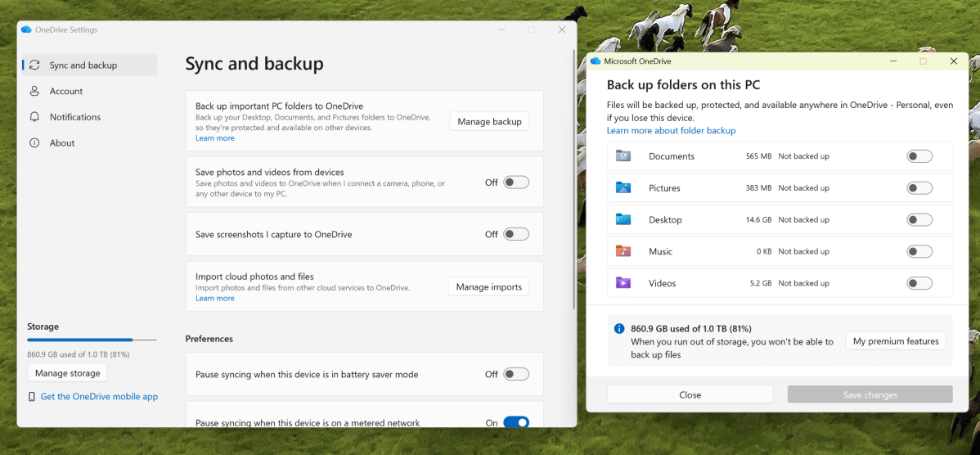Close the Microsoft OneDrive backup window

[x=953, y=61]
